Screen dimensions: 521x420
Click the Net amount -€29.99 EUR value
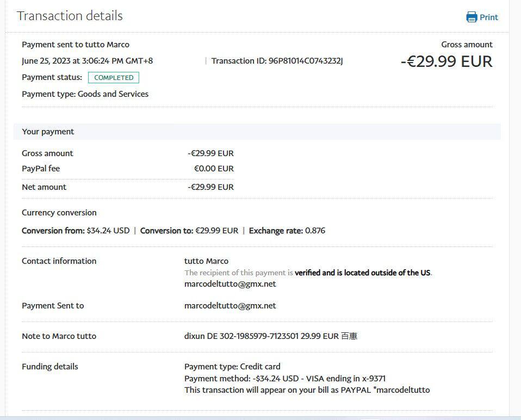tap(210, 187)
